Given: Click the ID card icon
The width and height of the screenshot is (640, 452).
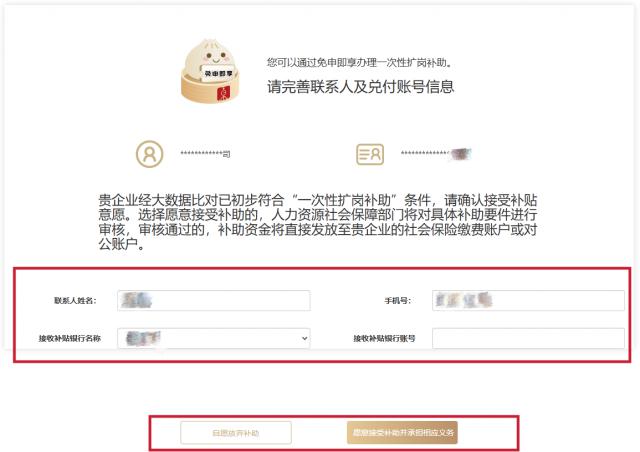Looking at the screenshot, I should pos(370,154).
